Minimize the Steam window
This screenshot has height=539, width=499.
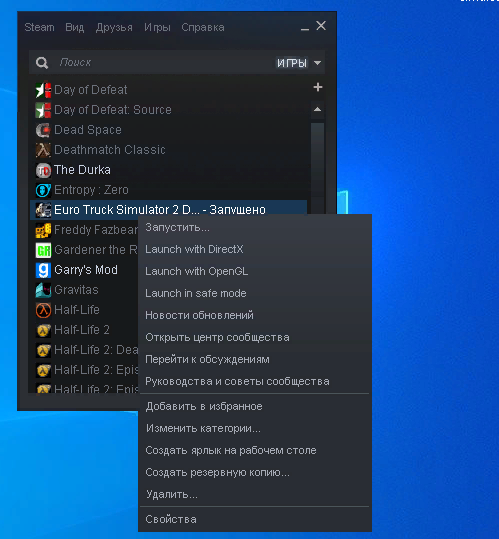(304, 28)
